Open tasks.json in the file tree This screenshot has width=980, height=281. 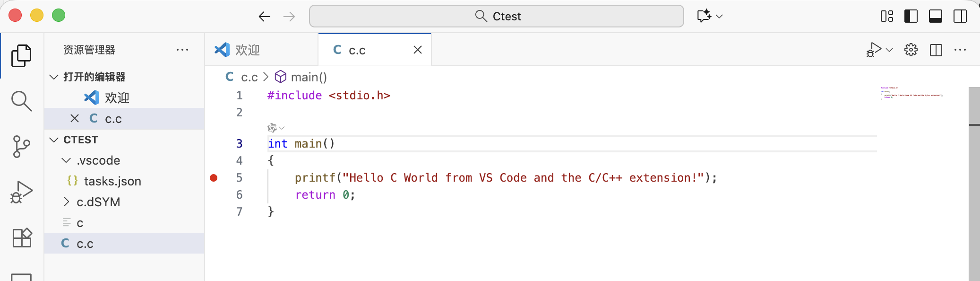click(112, 181)
